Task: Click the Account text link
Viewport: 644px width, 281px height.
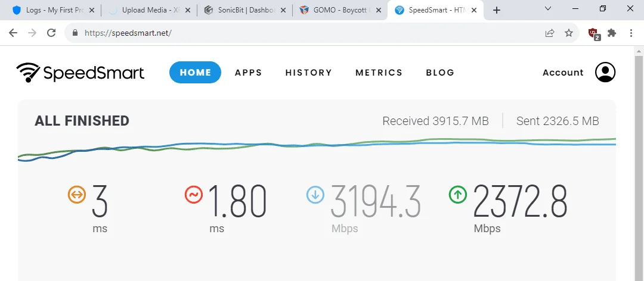Action: click(563, 73)
